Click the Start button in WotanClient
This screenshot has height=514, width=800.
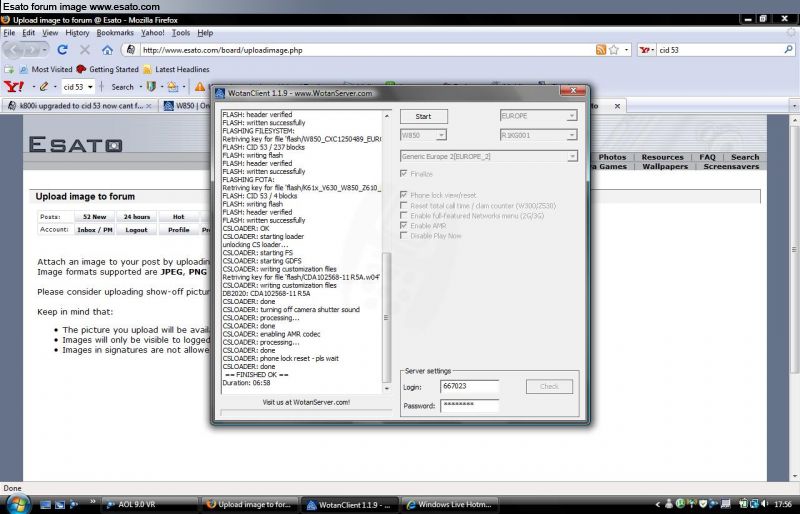coord(423,116)
